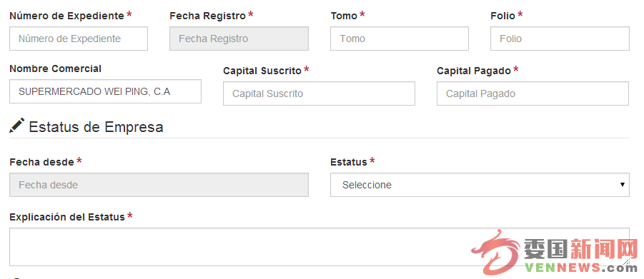Click the red dragon logo watermark
The height and width of the screenshot is (279, 644).
click(495, 251)
